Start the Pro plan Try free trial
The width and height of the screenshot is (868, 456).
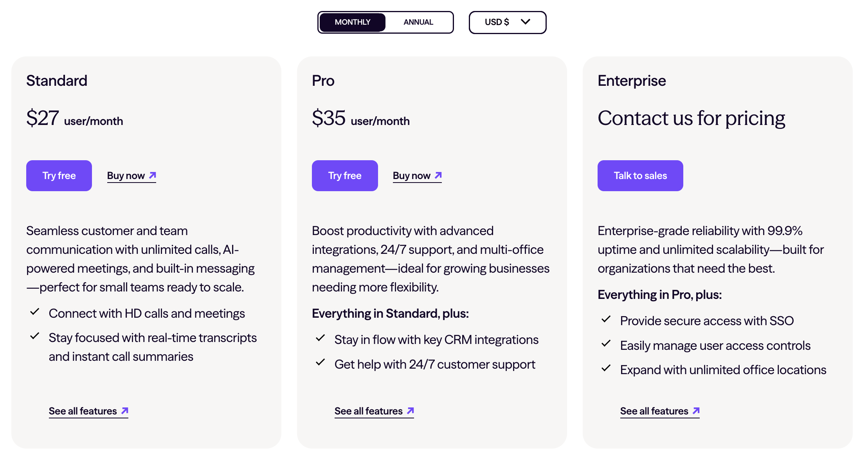coord(345,176)
